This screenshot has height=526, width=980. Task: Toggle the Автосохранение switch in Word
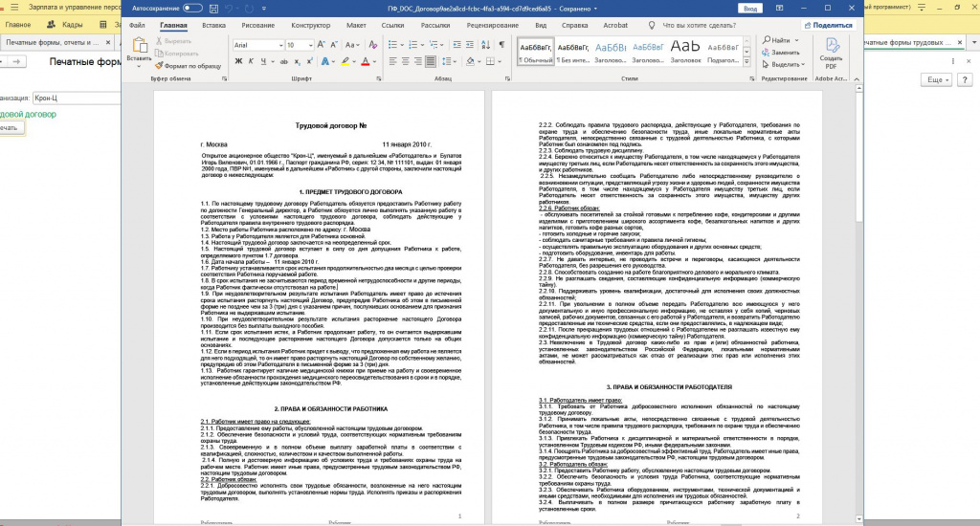(192, 9)
